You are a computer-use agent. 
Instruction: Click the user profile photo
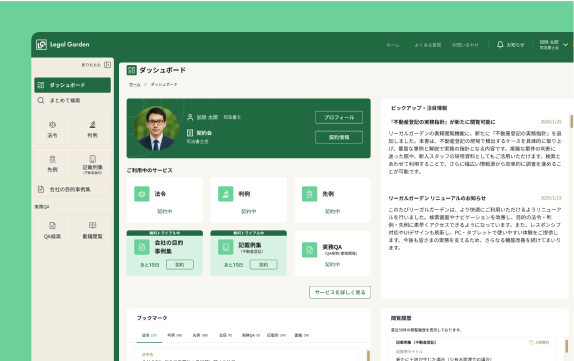(157, 128)
